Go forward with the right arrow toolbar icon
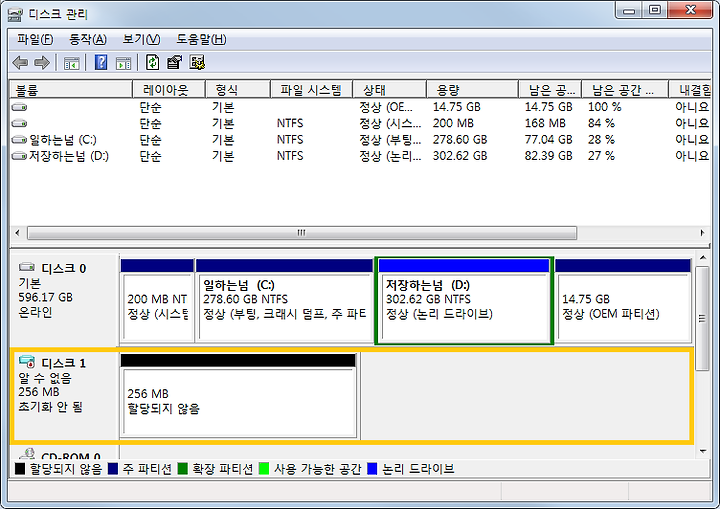 tap(42, 62)
